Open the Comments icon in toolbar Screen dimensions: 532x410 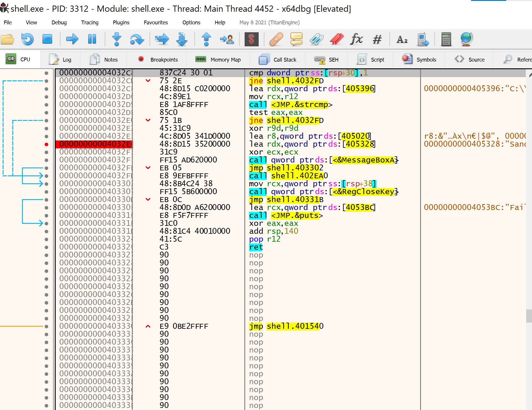(296, 39)
